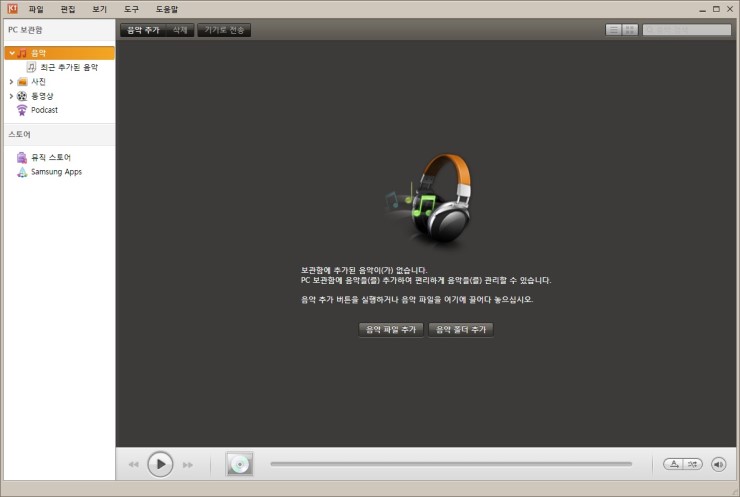The image size is (740, 497).
Task: Click the 뮤직 스토어 shopping bag icon
Action: coord(22,158)
